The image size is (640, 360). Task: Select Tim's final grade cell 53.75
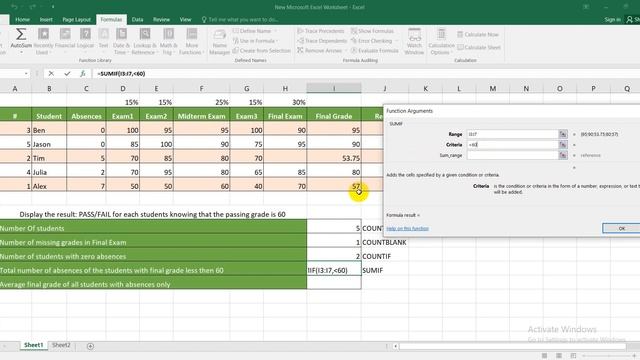(334, 158)
